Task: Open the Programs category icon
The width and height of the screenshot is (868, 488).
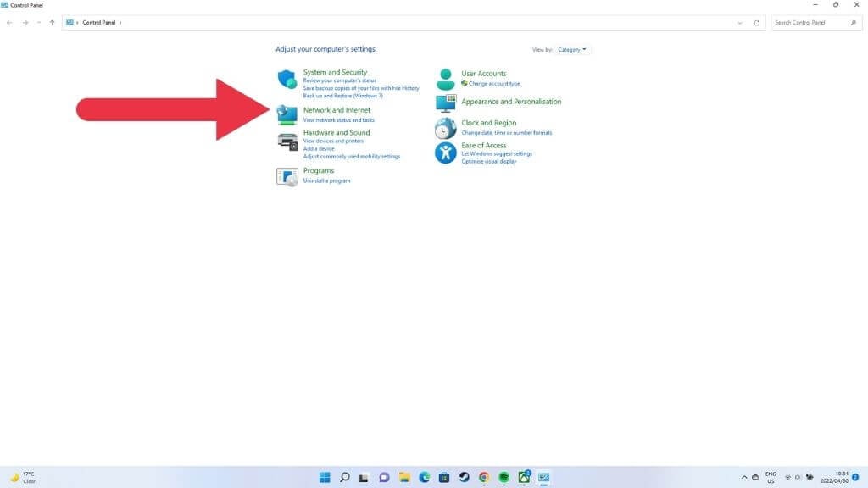Action: pos(287,177)
